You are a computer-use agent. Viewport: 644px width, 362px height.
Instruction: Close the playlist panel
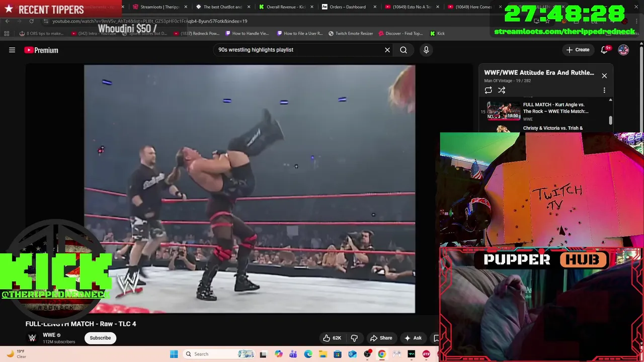[x=604, y=76]
